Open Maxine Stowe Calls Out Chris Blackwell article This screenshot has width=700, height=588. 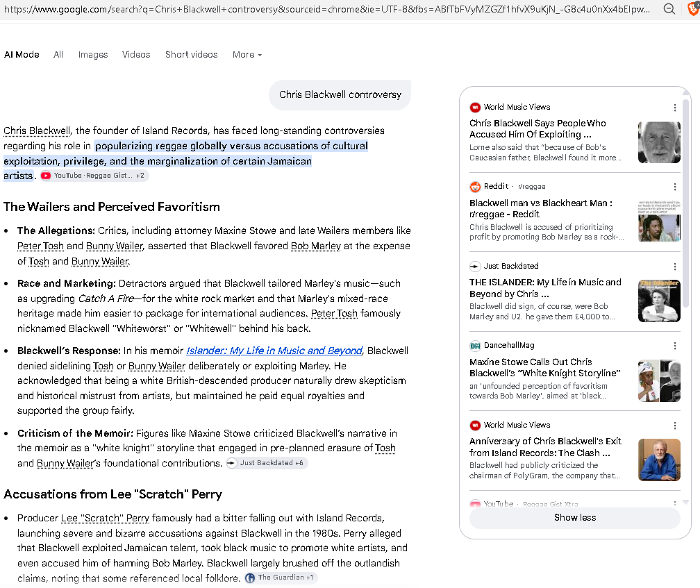[544, 368]
